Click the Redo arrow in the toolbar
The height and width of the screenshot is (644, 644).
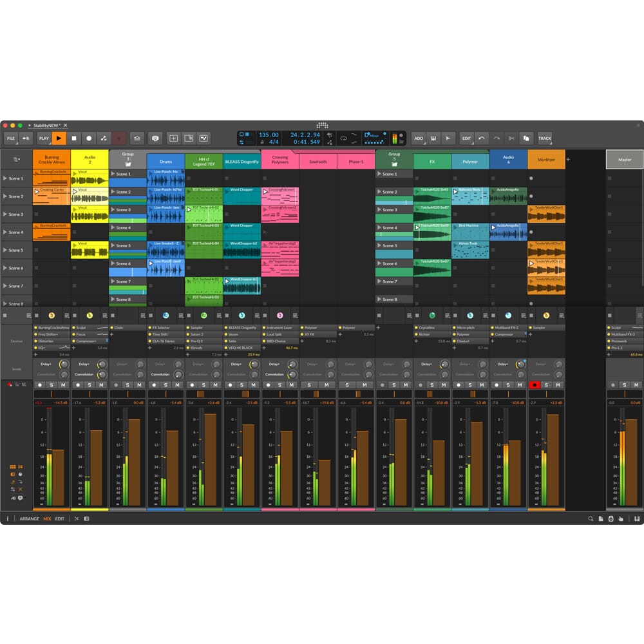pos(497,138)
